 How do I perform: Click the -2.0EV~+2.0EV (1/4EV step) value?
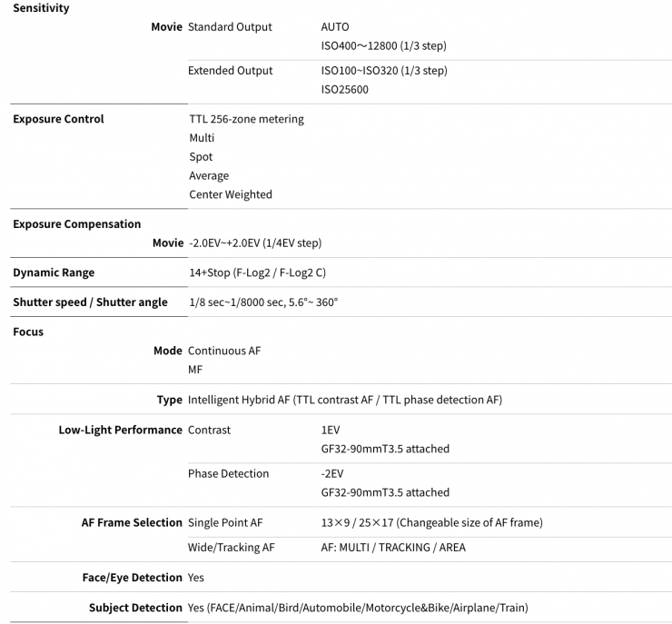[255, 243]
